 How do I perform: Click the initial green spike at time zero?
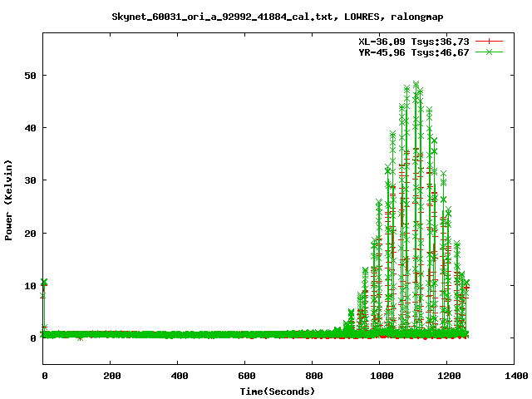click(x=44, y=283)
